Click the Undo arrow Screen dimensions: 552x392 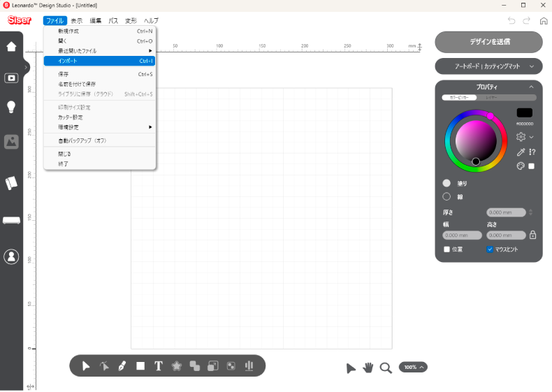point(511,21)
